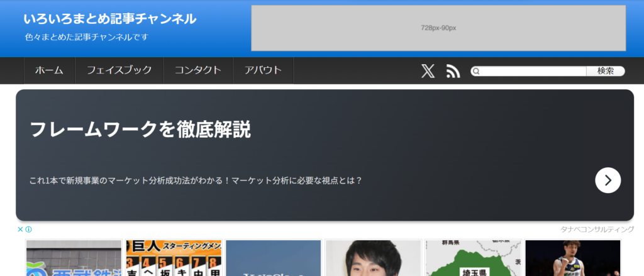Open the dark-haired man portrait thumbnail
This screenshot has height=276, width=644.
(x=372, y=258)
